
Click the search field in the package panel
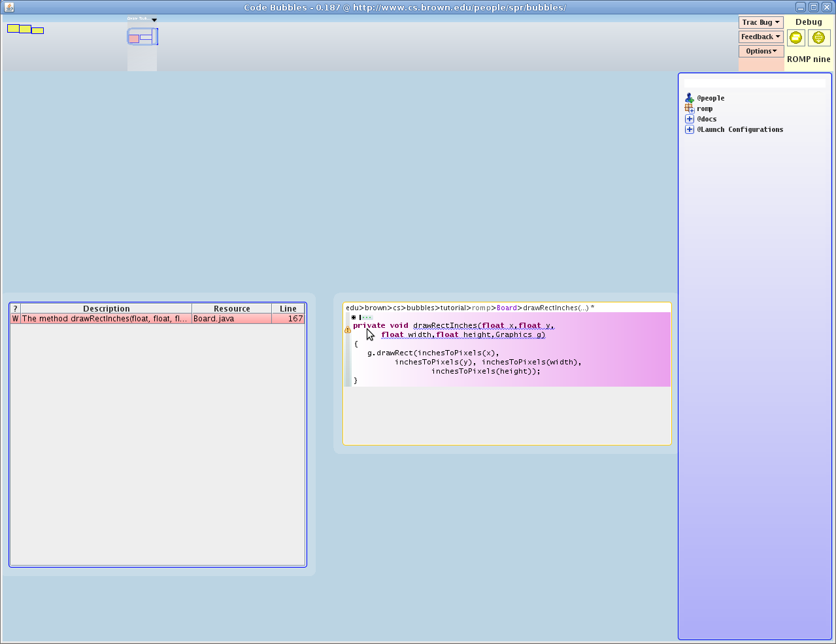click(754, 84)
